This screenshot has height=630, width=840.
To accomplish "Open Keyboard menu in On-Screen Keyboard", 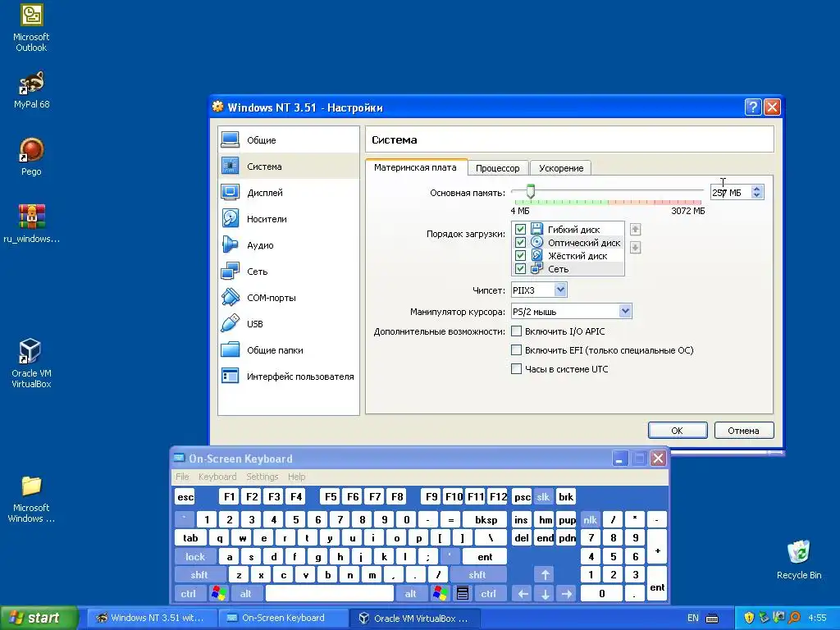I will point(217,477).
